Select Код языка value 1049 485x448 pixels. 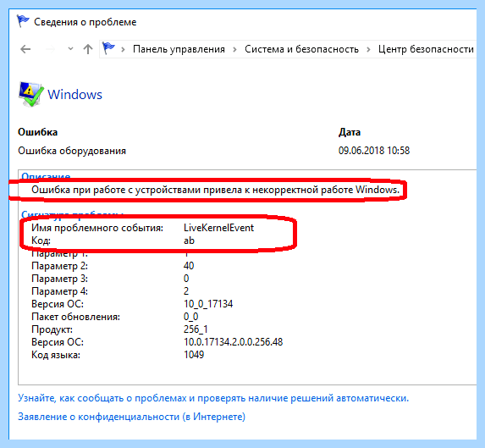coord(194,355)
